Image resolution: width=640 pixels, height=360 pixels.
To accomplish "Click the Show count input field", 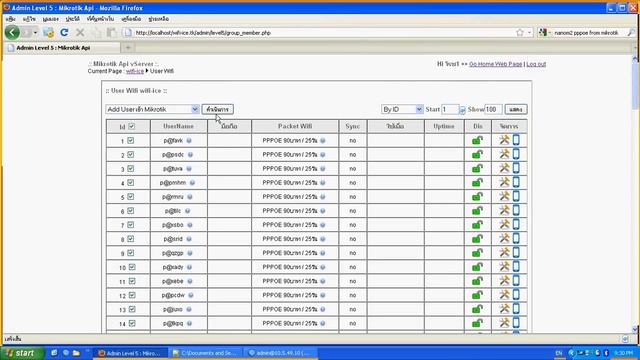I will click(x=493, y=109).
